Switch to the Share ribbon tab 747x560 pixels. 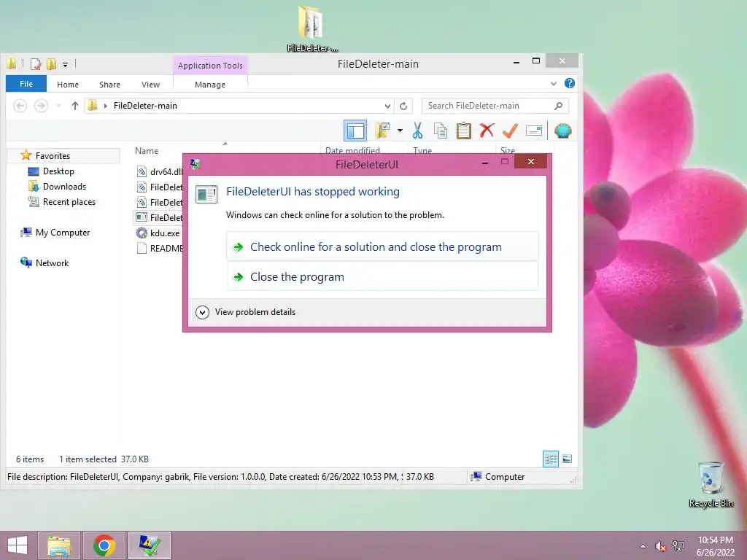tap(109, 85)
